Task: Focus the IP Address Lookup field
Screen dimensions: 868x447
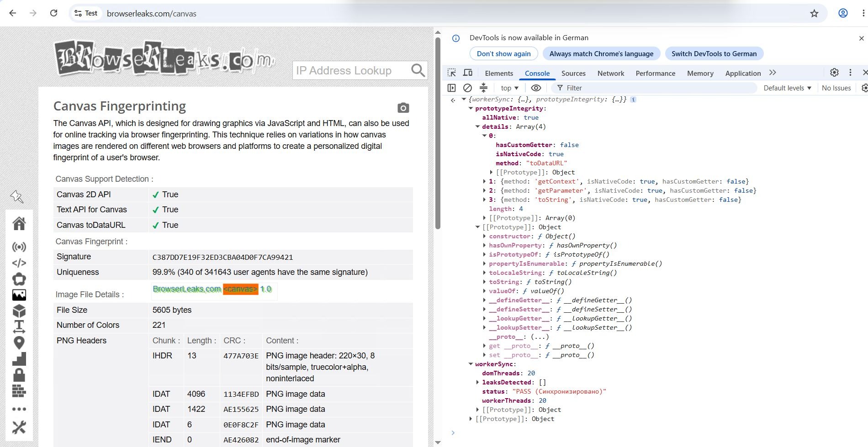Action: (x=350, y=70)
